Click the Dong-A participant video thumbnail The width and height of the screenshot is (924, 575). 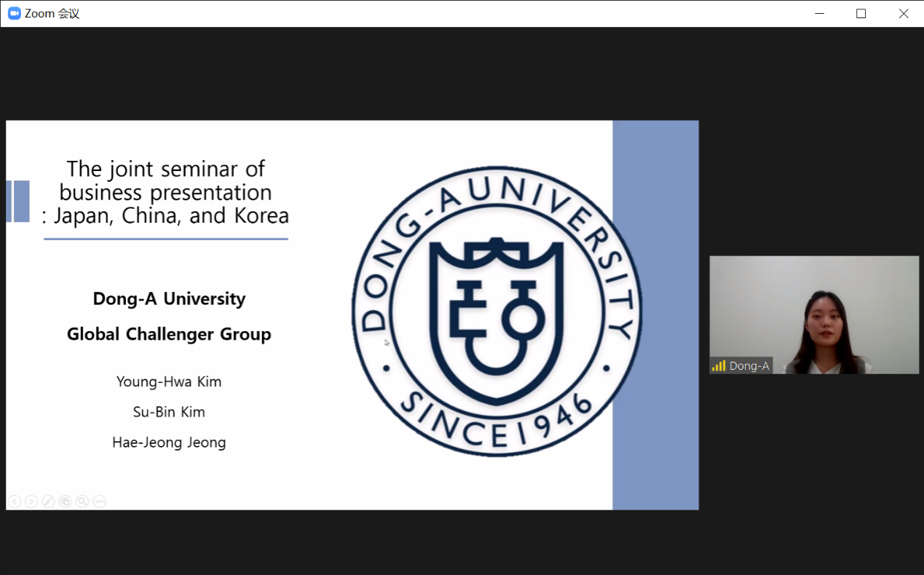[814, 314]
